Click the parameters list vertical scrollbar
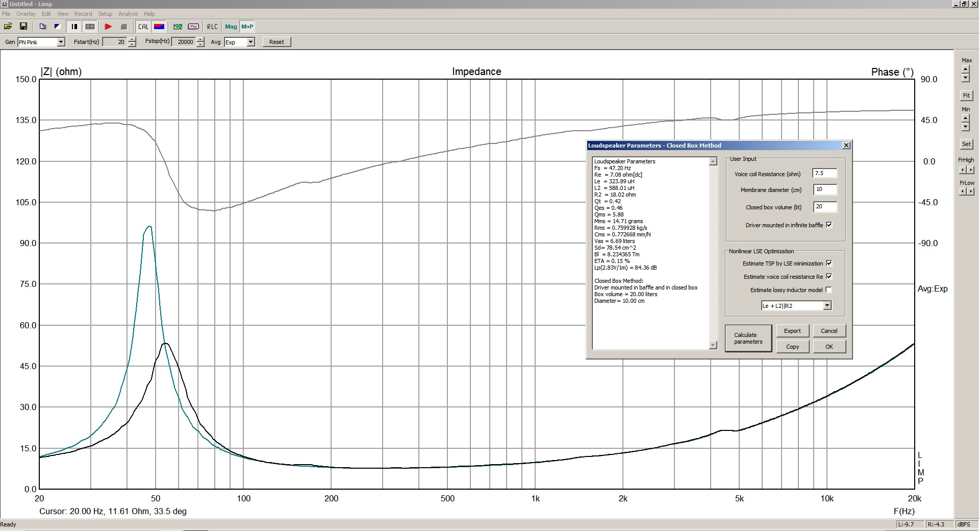980x531 pixels. point(713,253)
